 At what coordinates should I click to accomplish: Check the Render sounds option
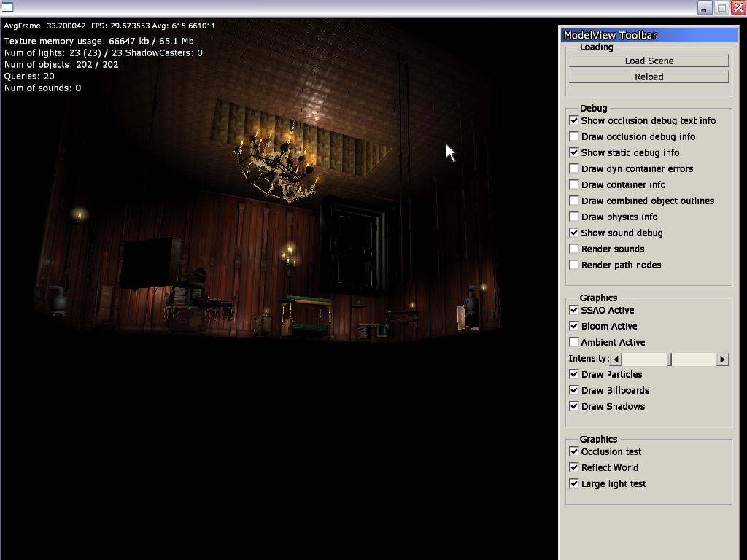pos(574,249)
